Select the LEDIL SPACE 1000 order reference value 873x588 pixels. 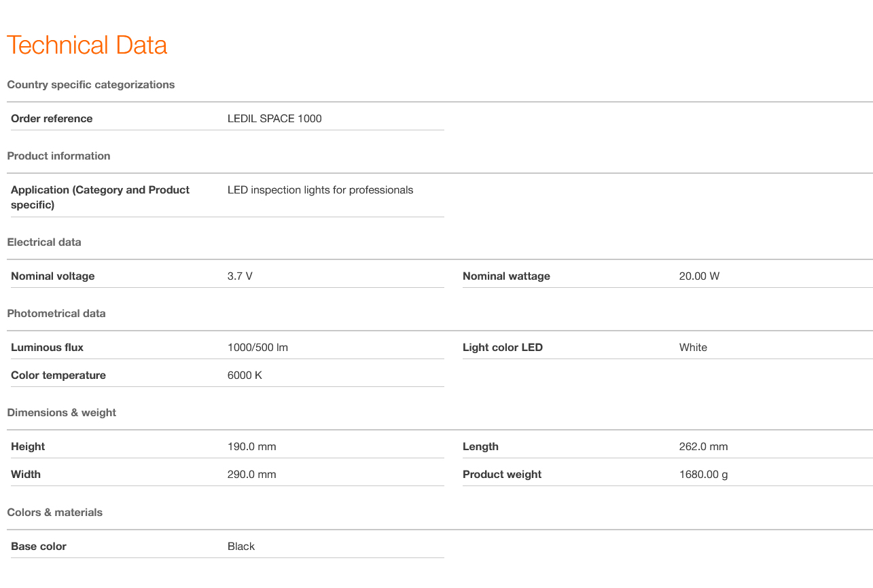pyautogui.click(x=274, y=119)
